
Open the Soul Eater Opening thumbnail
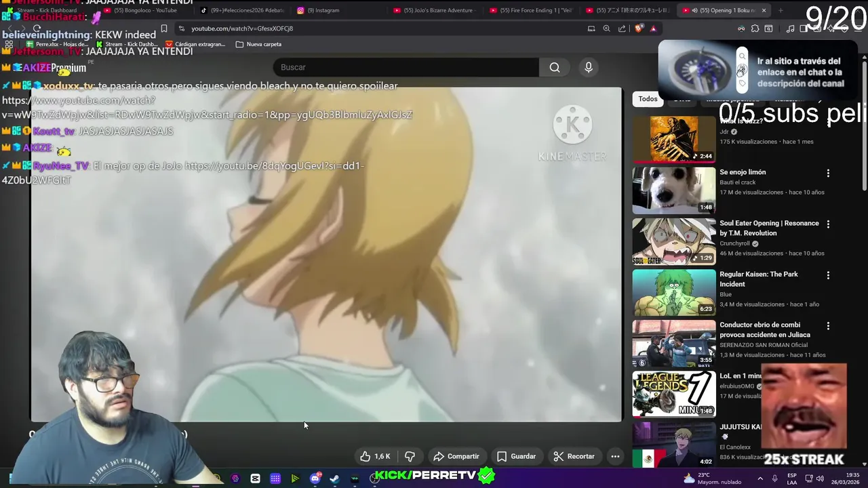(673, 241)
